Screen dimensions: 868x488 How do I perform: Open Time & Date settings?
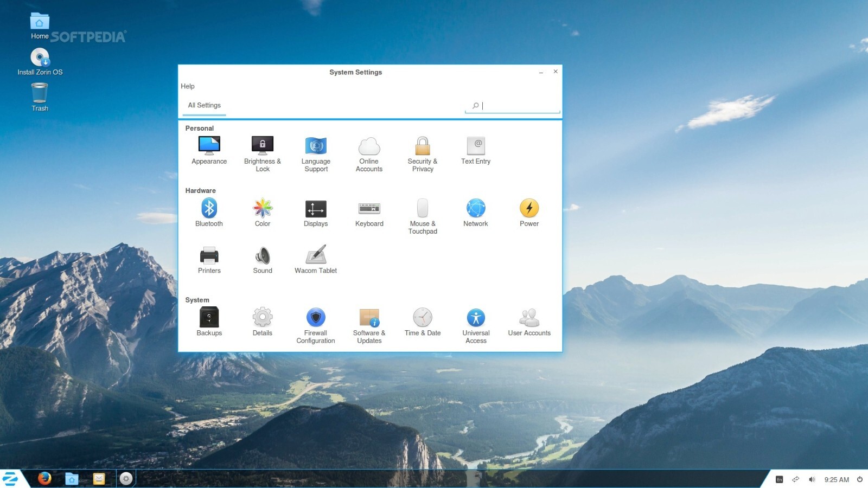coord(423,322)
